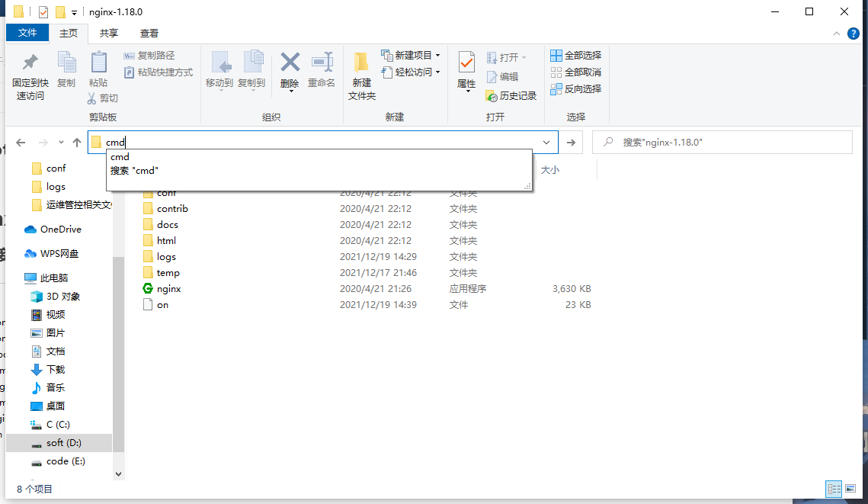Open Properties (属性) icon

(466, 63)
